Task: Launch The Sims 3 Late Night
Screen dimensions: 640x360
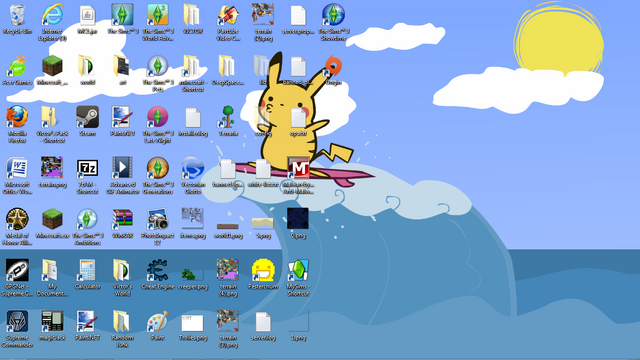Action: [x=158, y=118]
